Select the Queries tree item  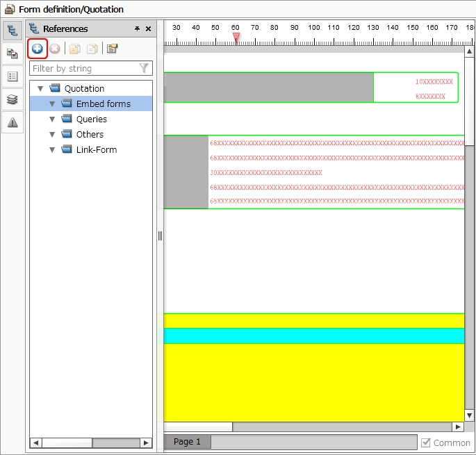click(x=92, y=119)
